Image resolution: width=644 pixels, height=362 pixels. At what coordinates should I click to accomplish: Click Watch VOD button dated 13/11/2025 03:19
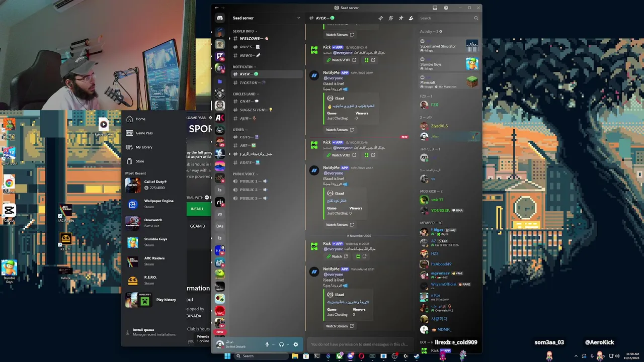[341, 60]
